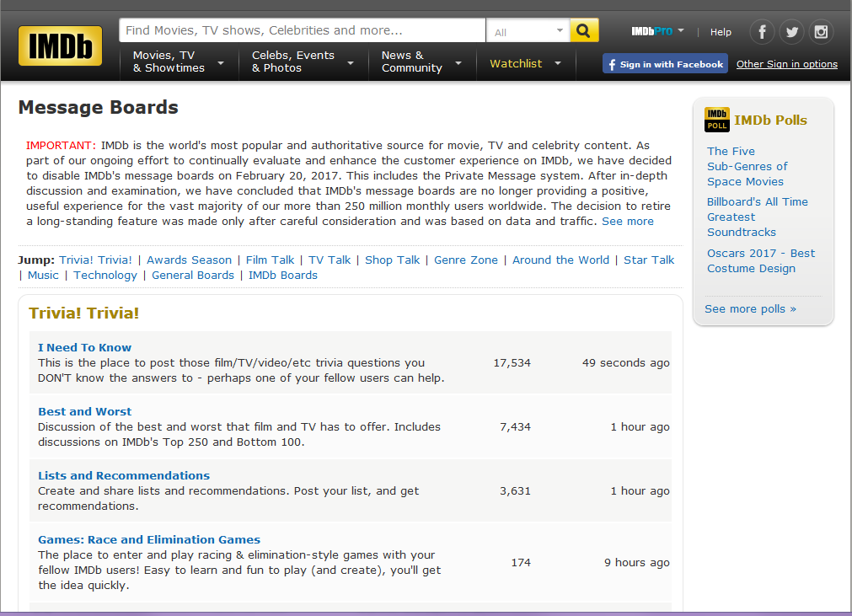Open Other Sign in options

click(x=787, y=64)
